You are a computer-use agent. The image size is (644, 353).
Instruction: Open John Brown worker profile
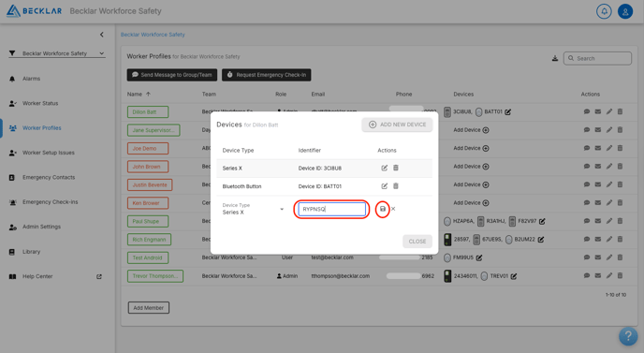pyautogui.click(x=148, y=167)
